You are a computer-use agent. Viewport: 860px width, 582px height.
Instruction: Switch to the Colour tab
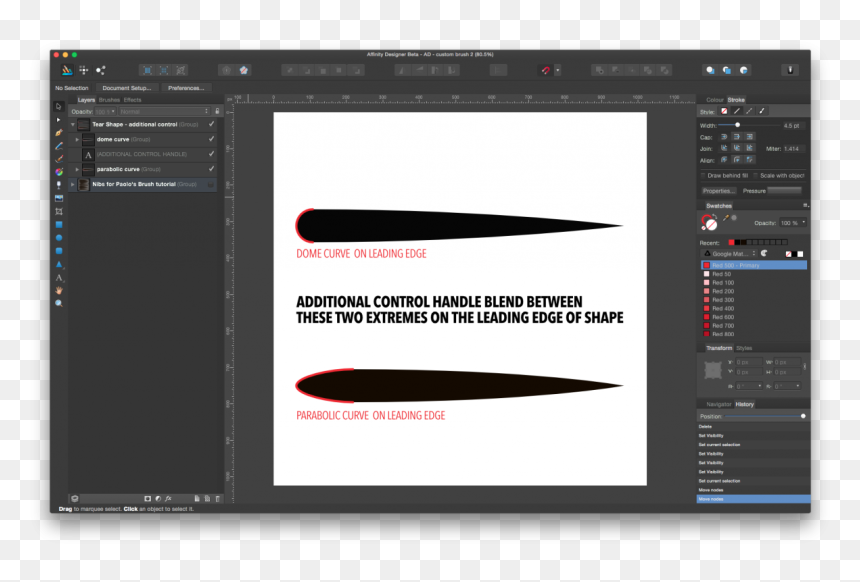coord(715,100)
